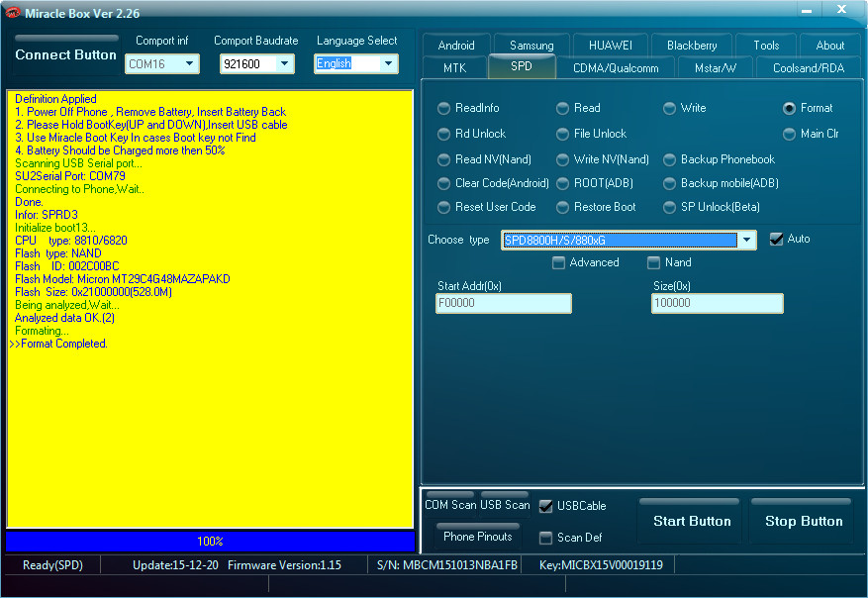Image resolution: width=868 pixels, height=598 pixels.
Task: Click the COM Scan button
Action: click(450, 504)
